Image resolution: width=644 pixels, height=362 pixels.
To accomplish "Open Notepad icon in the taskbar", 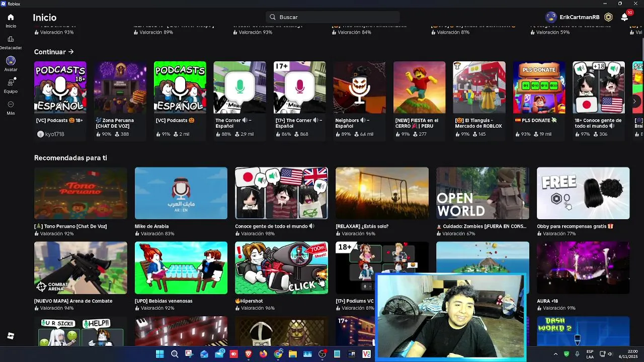I will click(337, 354).
